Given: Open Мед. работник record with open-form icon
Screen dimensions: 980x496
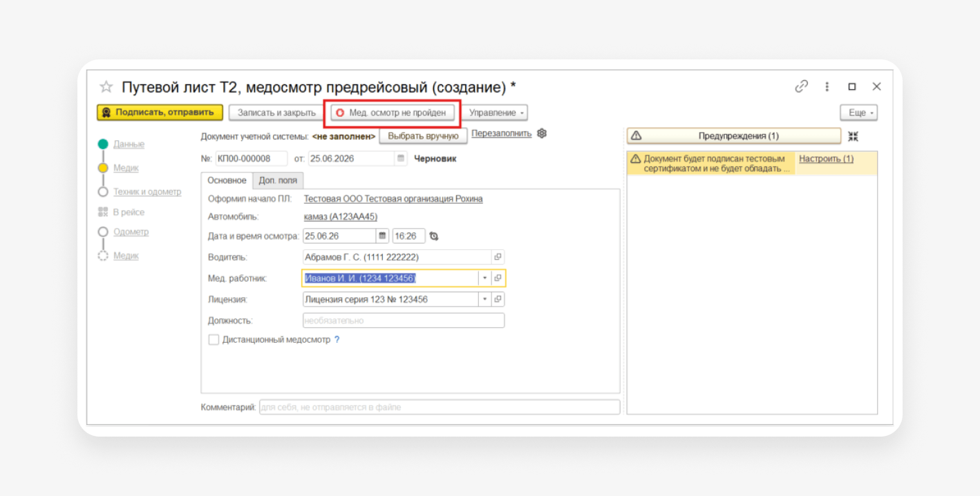Looking at the screenshot, I should (x=498, y=278).
